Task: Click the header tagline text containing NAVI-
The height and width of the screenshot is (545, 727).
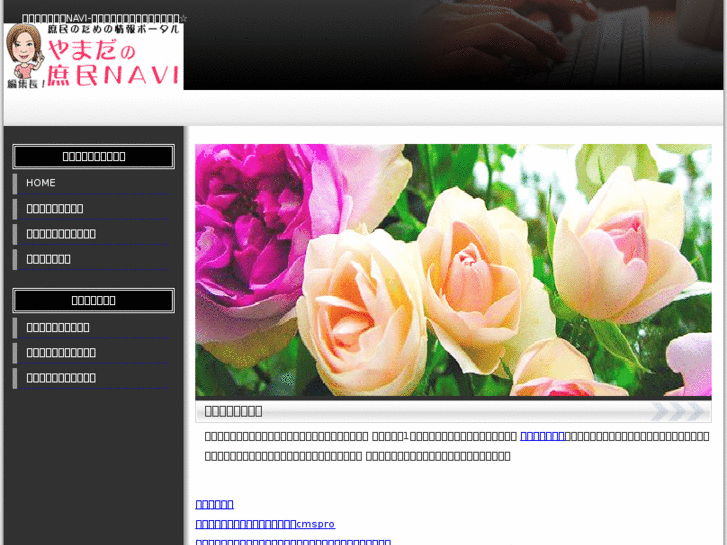Action: pyautogui.click(x=105, y=19)
